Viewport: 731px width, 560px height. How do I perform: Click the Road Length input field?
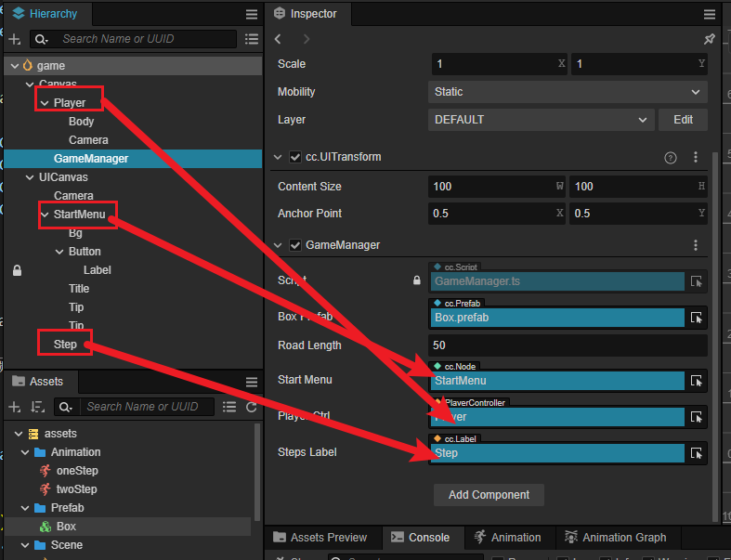568,345
